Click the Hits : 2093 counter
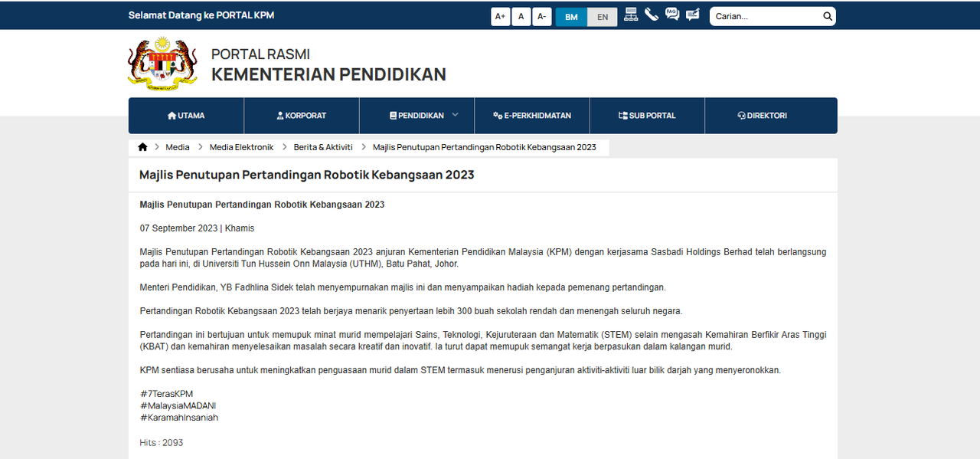The height and width of the screenshot is (459, 980). tap(161, 443)
